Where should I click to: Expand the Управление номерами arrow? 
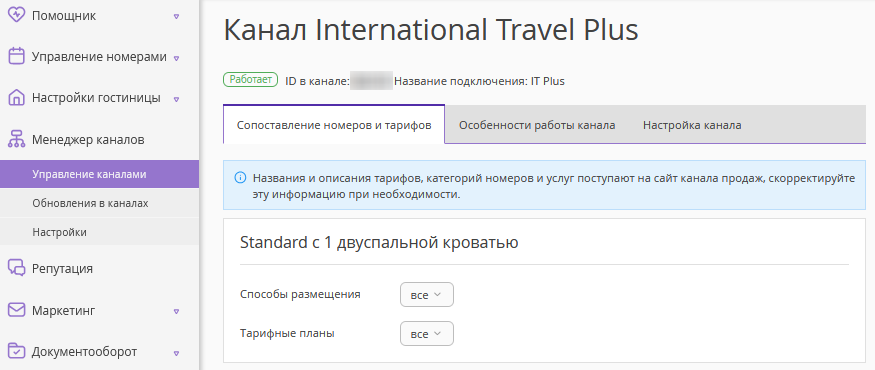point(176,57)
